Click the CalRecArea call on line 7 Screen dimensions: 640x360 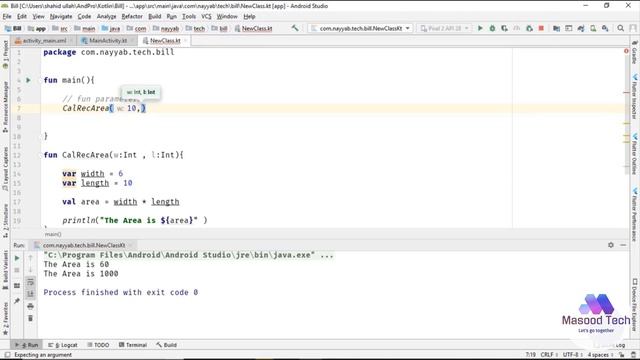click(x=86, y=108)
